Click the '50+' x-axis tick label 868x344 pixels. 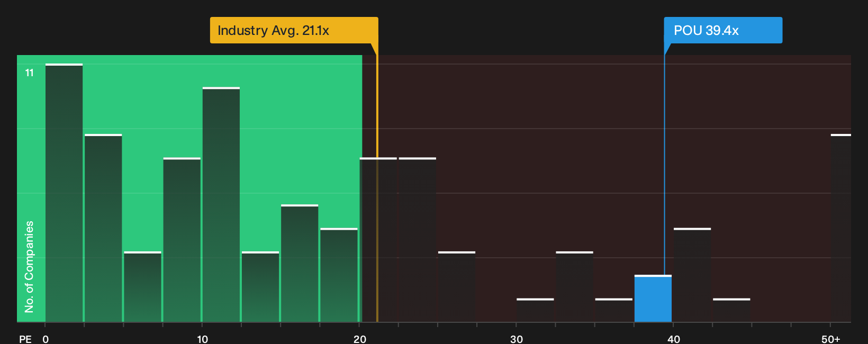point(831,339)
